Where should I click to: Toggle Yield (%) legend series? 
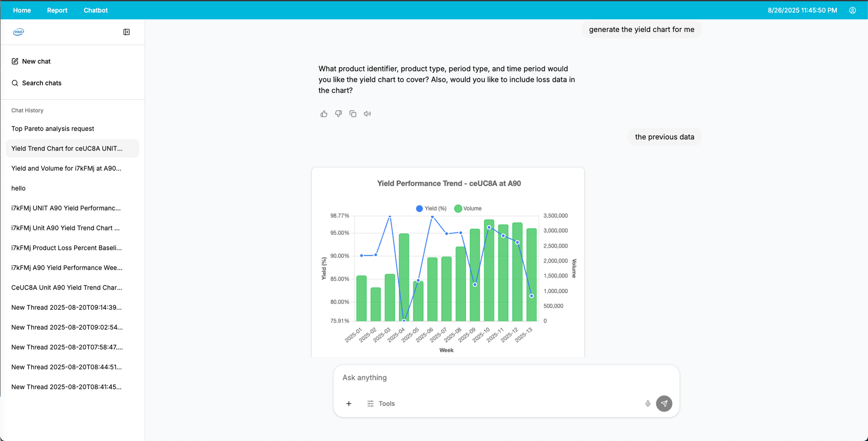tap(431, 208)
